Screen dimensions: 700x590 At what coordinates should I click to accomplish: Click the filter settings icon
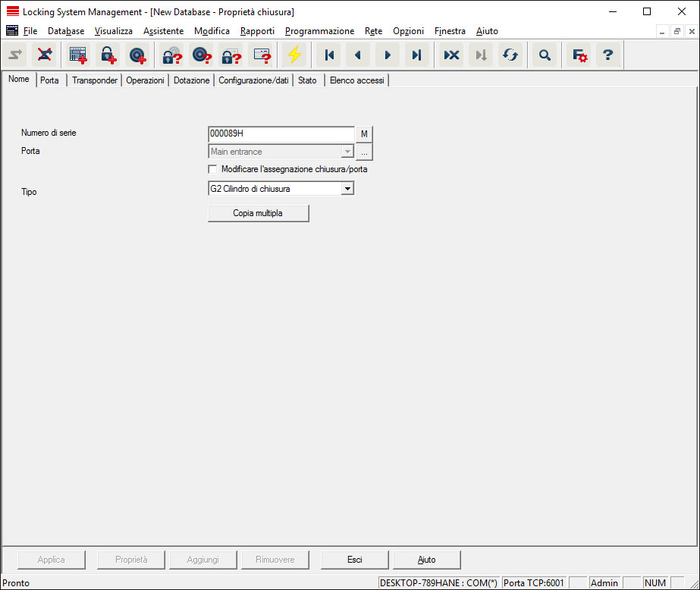tap(579, 55)
